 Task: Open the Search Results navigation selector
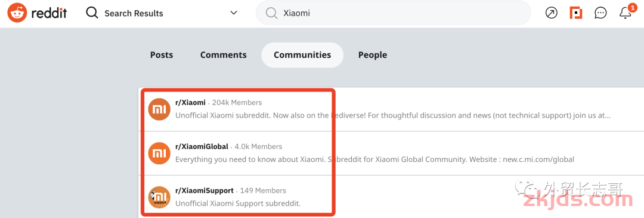tap(162, 13)
